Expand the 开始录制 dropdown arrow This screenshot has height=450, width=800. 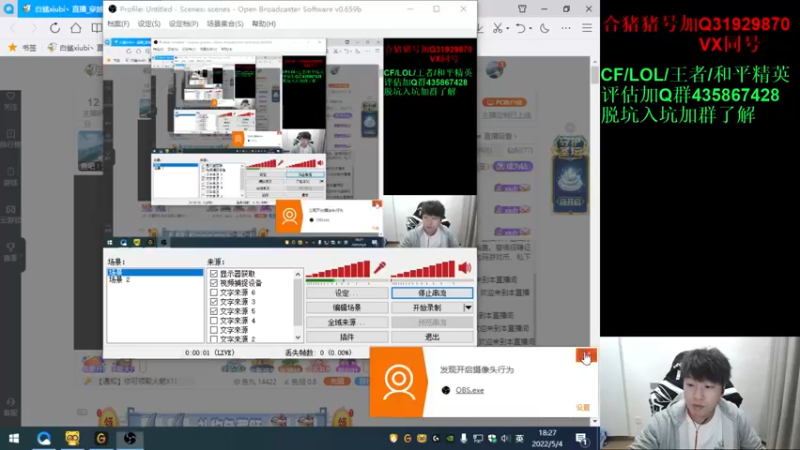click(x=468, y=308)
